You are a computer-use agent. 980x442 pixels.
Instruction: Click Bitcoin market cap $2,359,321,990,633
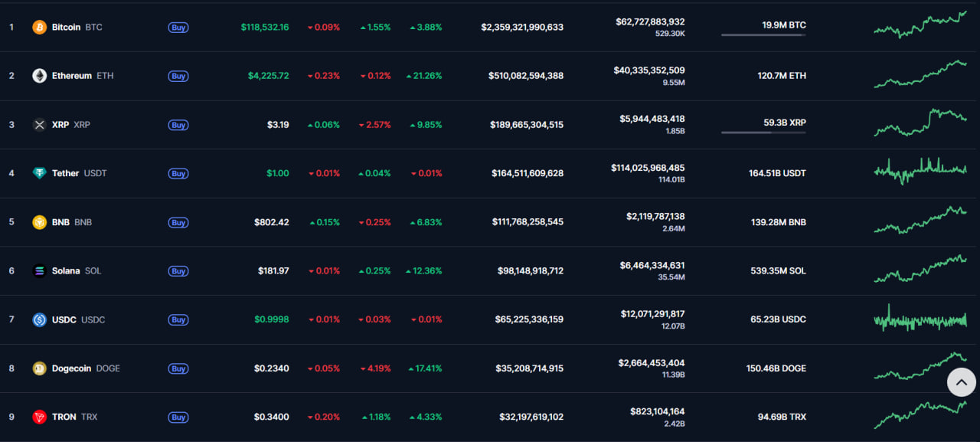522,27
